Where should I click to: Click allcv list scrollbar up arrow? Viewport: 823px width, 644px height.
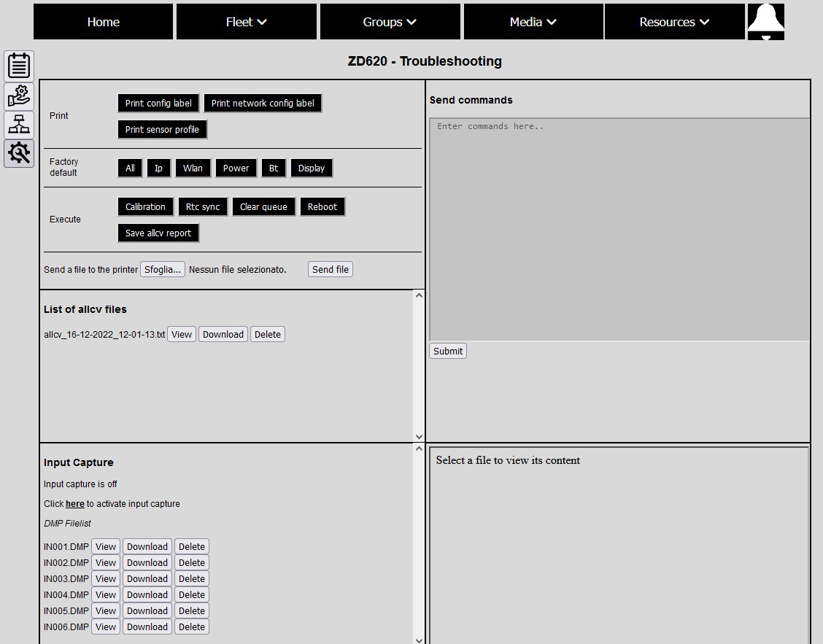pos(419,295)
